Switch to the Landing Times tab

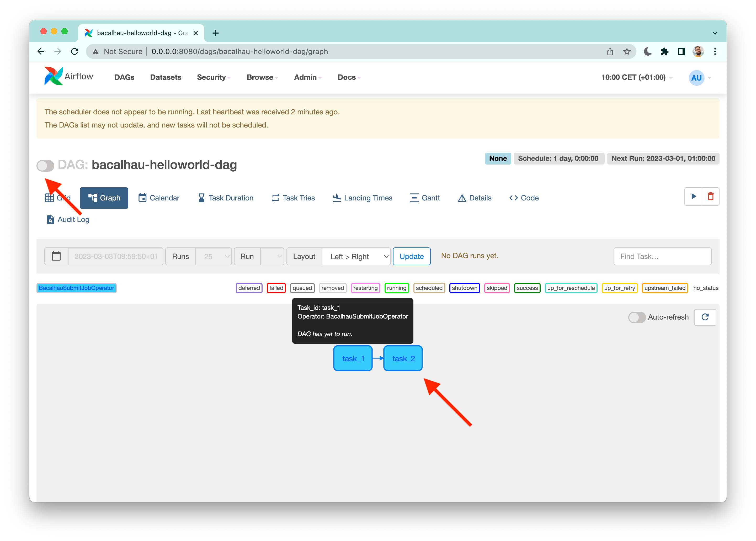pyautogui.click(x=362, y=198)
